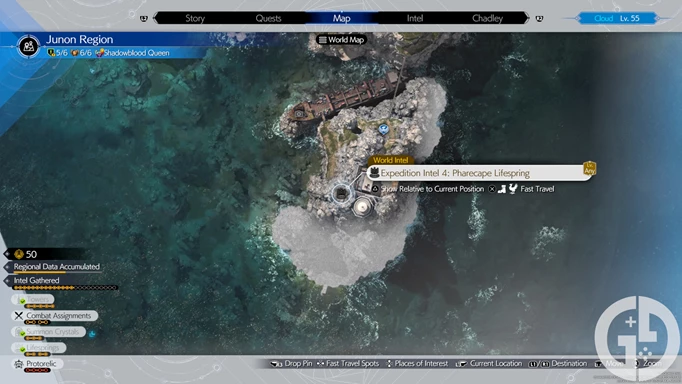Click the d-pad icon beside Places of Interest
The height and width of the screenshot is (384, 682).
[x=389, y=364]
